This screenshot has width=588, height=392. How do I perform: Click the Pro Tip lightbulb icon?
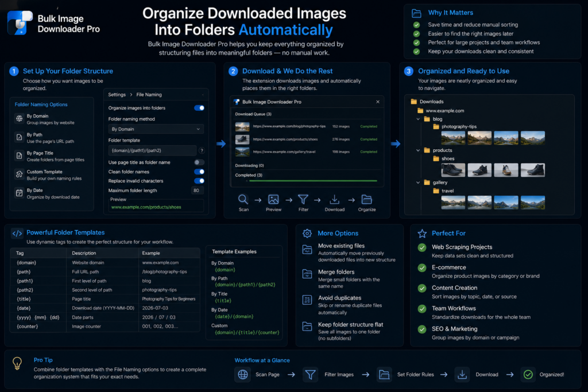(17, 363)
